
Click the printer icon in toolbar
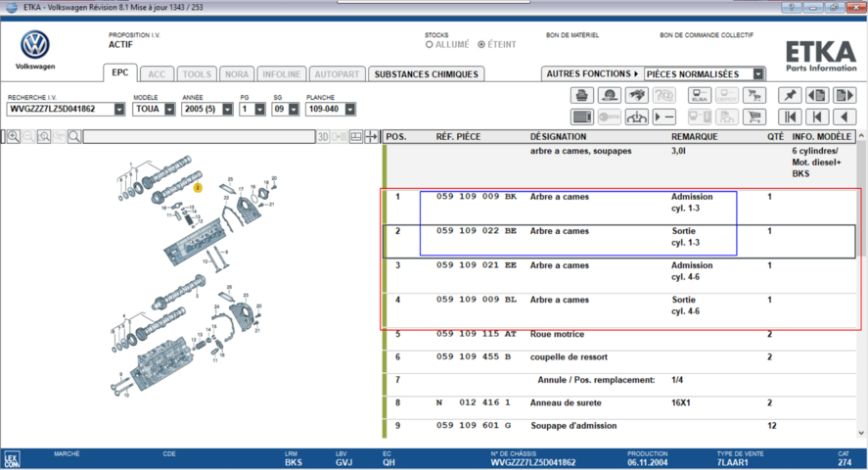582,95
